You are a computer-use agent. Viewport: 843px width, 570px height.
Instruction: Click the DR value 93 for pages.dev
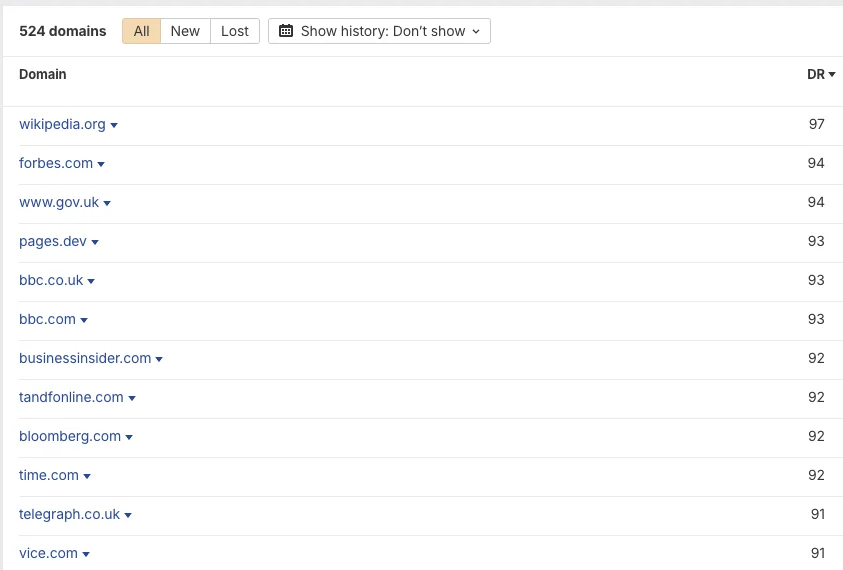(816, 241)
